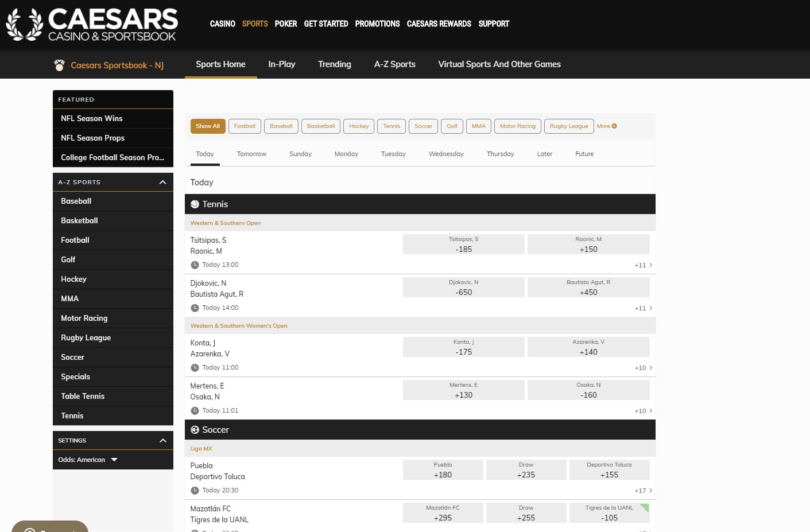Select the Sunday date tab

tap(300, 154)
